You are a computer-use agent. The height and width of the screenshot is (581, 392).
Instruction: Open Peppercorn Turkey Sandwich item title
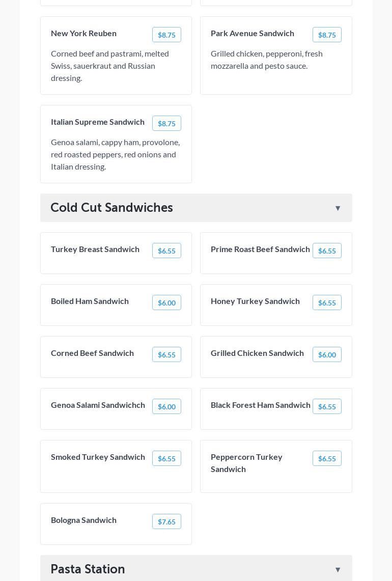[x=246, y=463]
